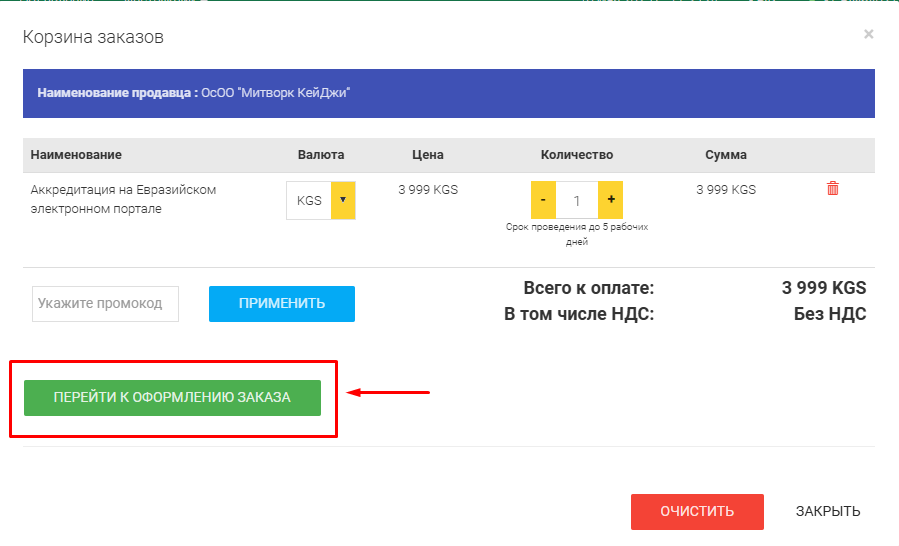The height and width of the screenshot is (546, 899).
Task: Click the Корзина заказов title
Action: (x=93, y=37)
